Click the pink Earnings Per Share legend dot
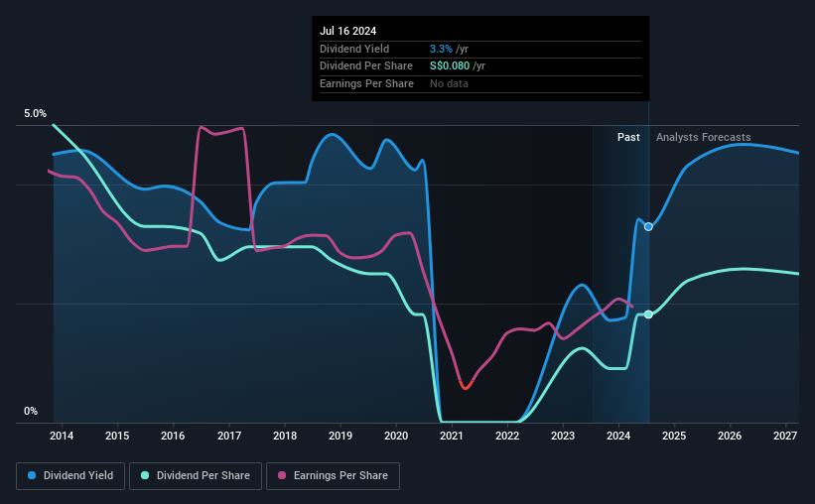Viewport: 815px width, 504px height. pos(282,475)
